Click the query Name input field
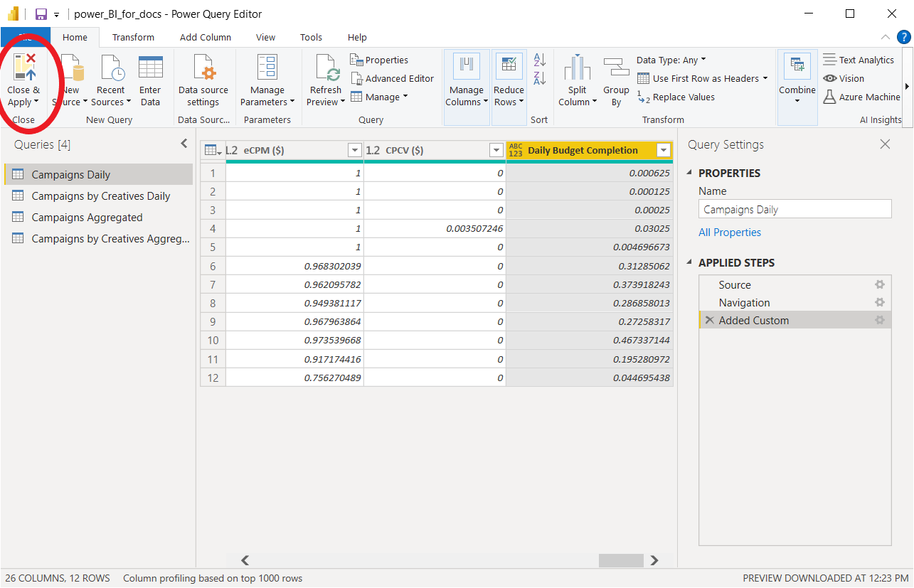 click(795, 209)
